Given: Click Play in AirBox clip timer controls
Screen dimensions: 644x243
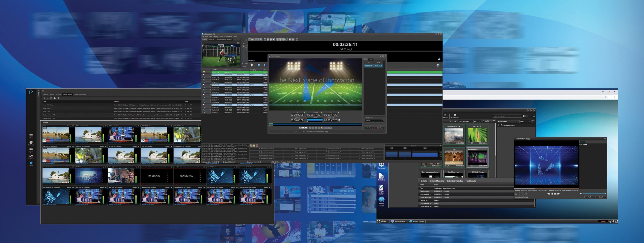Looking at the screenshot, I should 252,65.
